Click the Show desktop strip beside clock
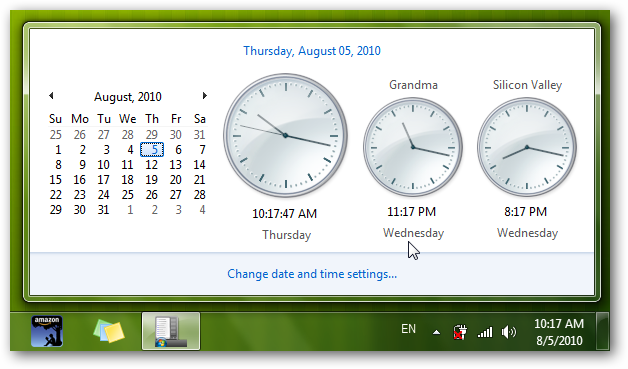Viewport: 628px width, 369px height. [602, 331]
